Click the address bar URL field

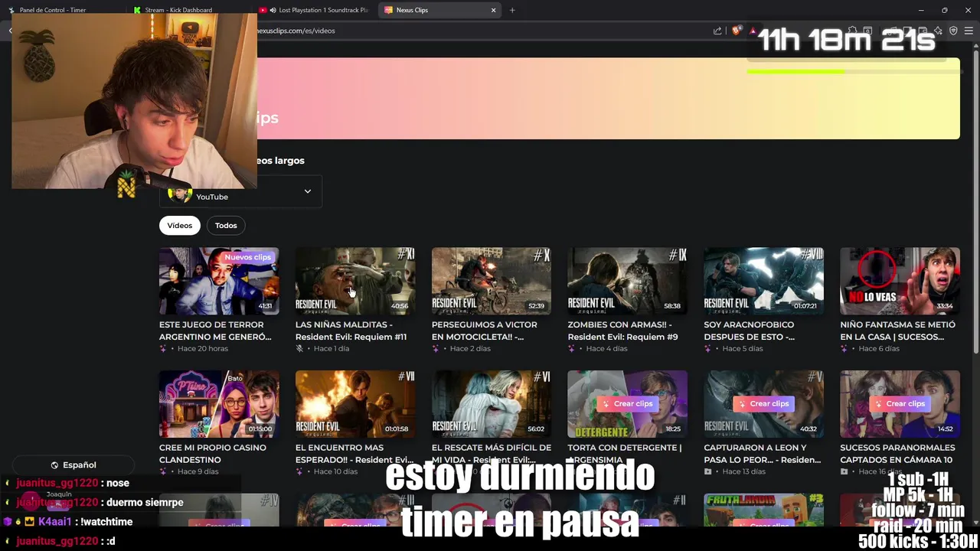482,31
